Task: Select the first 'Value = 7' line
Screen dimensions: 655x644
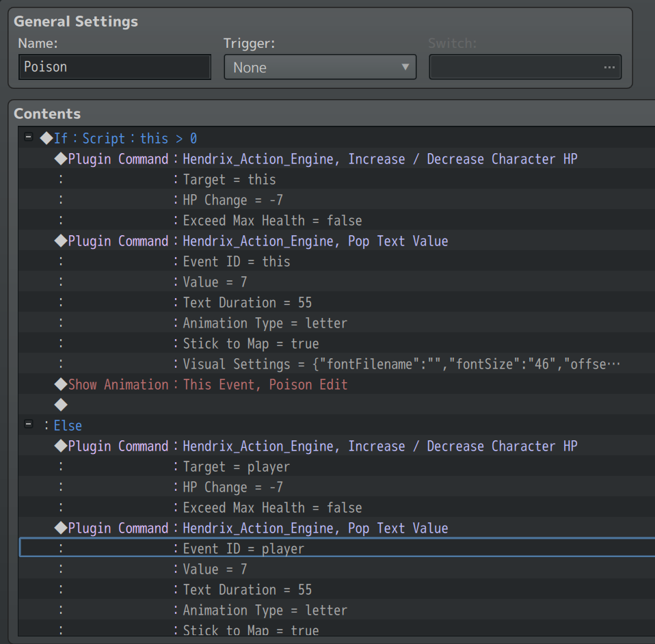Action: (x=336, y=282)
